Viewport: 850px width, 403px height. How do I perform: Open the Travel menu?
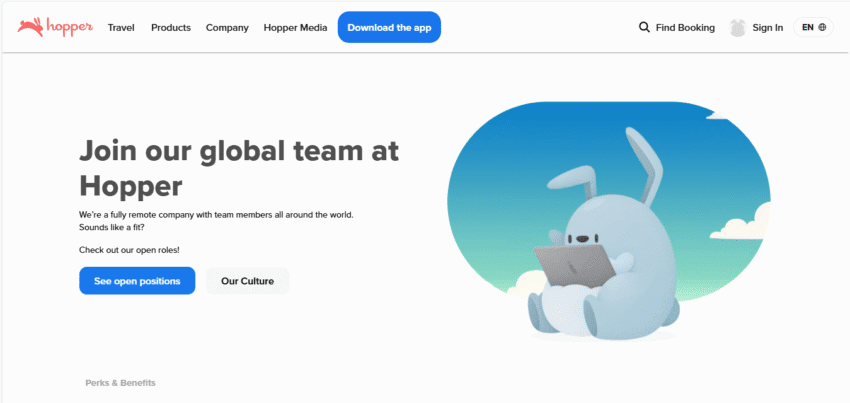point(121,28)
